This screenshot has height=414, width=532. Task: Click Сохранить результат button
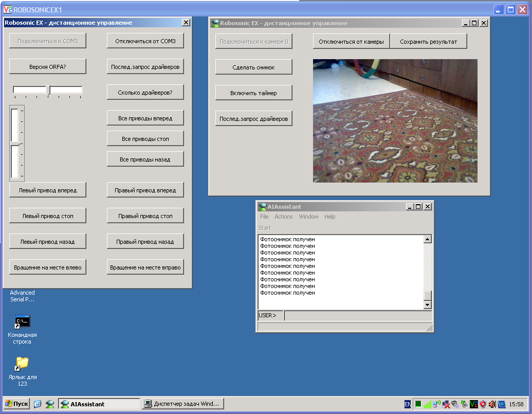428,42
